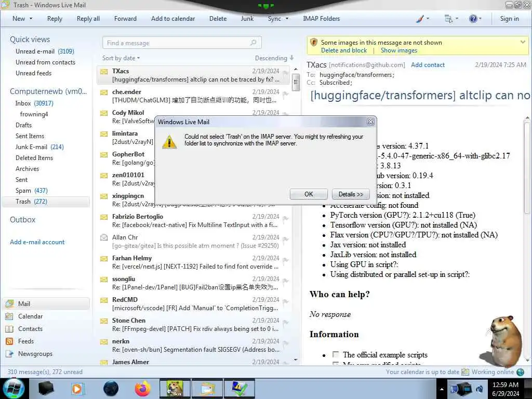Switch to the Feeds view
The width and height of the screenshot is (532, 399).
point(26,341)
